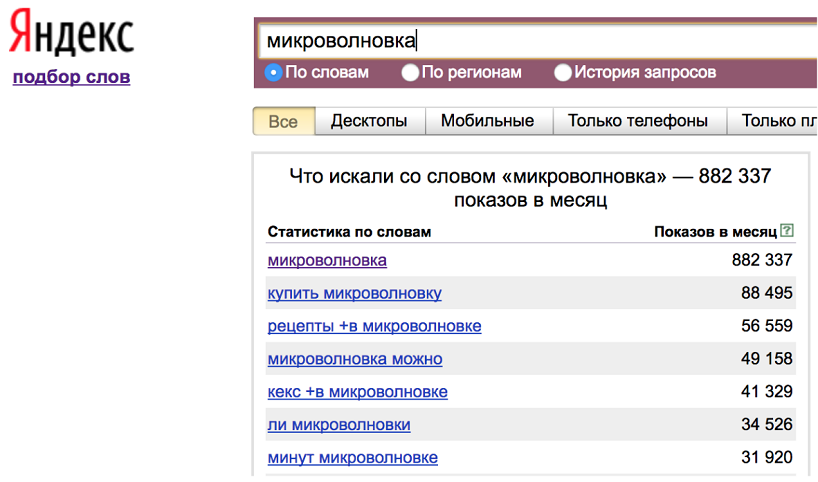Click the Показов в месяц column header
This screenshot has height=482, width=818.
(716, 232)
